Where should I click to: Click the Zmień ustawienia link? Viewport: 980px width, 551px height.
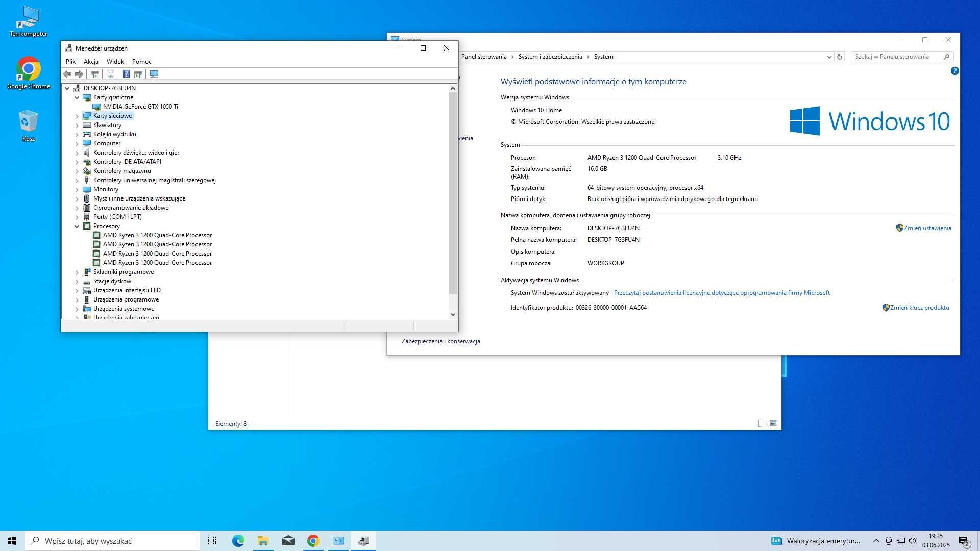click(927, 228)
